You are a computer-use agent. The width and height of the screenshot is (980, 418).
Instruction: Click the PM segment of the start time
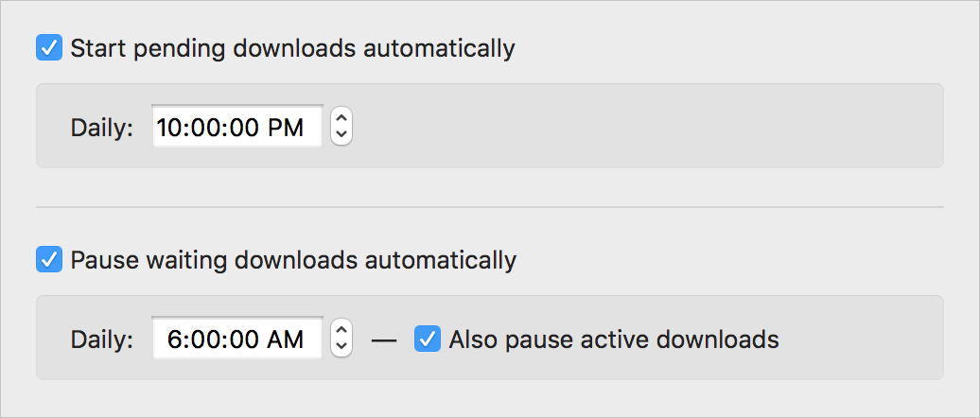[x=285, y=127]
